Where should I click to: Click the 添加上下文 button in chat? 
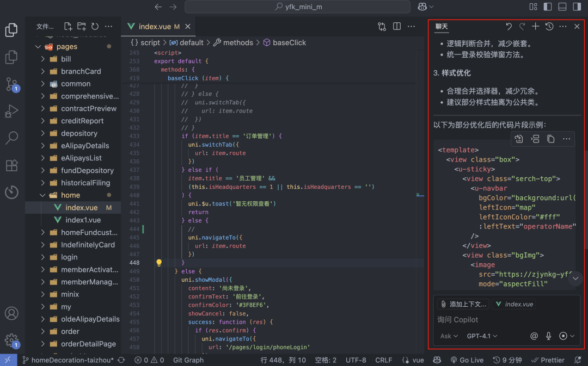(463, 304)
